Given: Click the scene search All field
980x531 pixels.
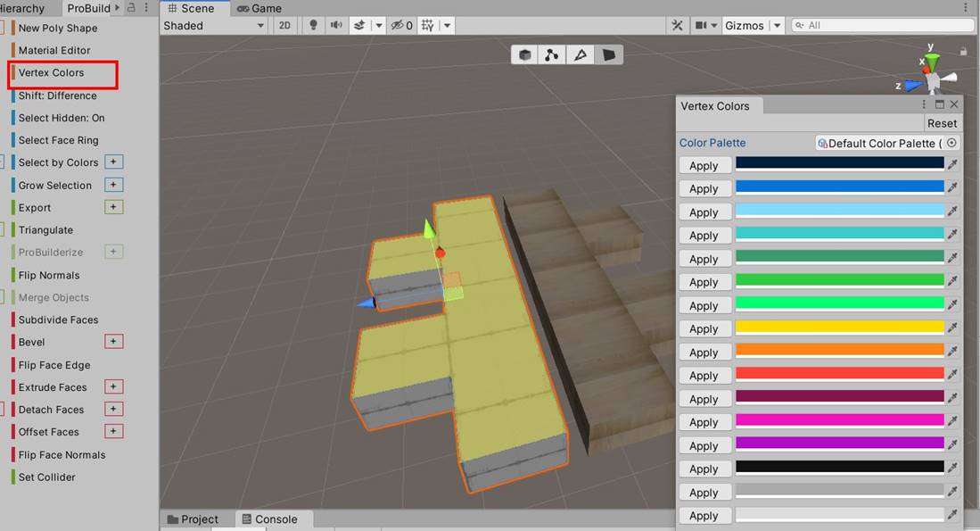Looking at the screenshot, I should 883,25.
